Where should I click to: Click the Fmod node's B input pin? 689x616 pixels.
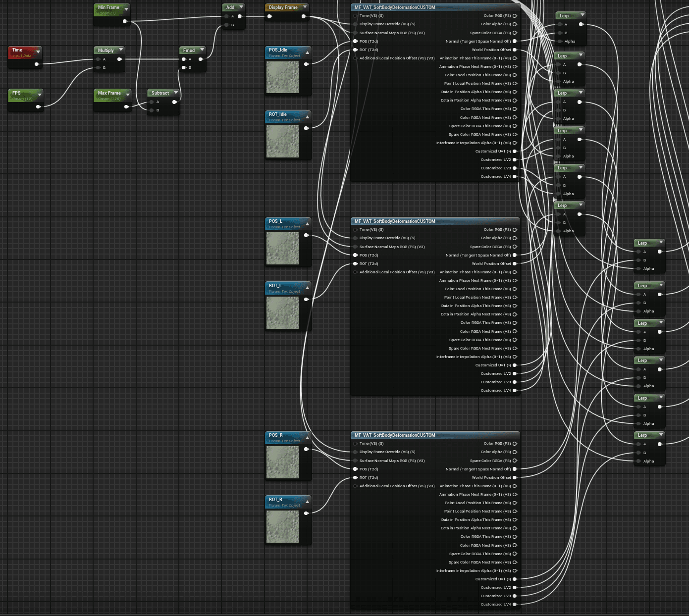click(184, 68)
